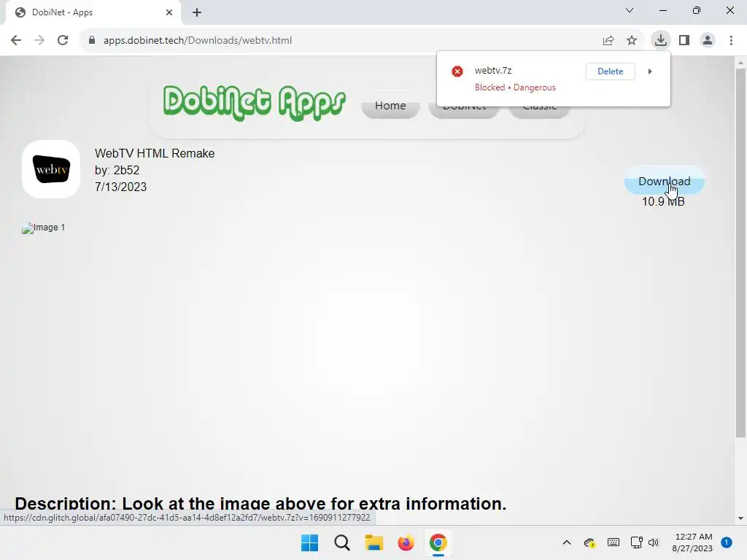Open the Chrome profile avatar

(708, 41)
